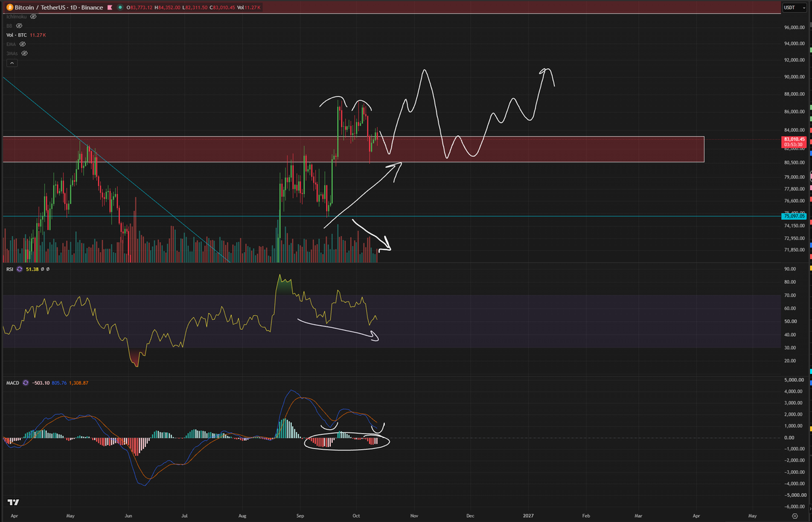Click the 70.00 RSI axis label
The image size is (812, 522).
789,295
